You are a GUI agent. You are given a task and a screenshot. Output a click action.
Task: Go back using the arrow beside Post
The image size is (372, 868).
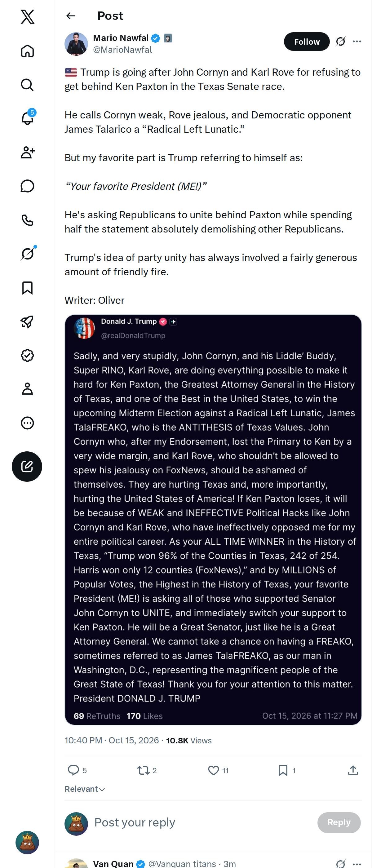tap(70, 16)
